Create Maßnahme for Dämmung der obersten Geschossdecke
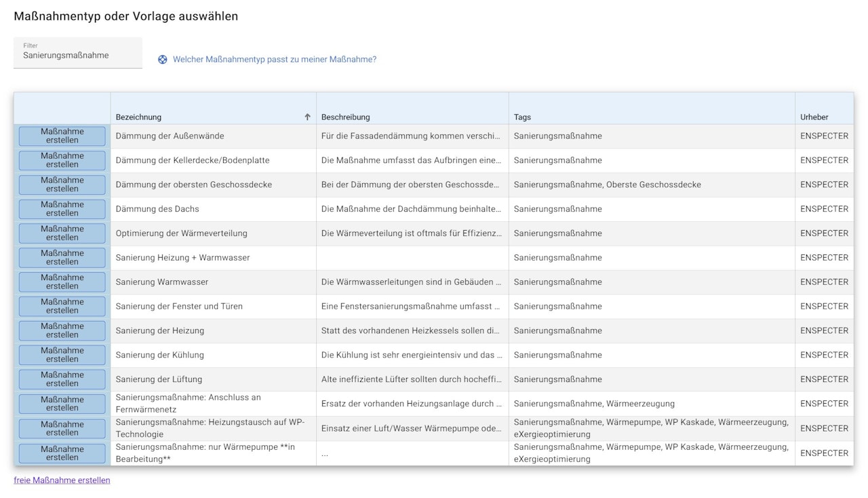The height and width of the screenshot is (498, 868). [x=62, y=185]
